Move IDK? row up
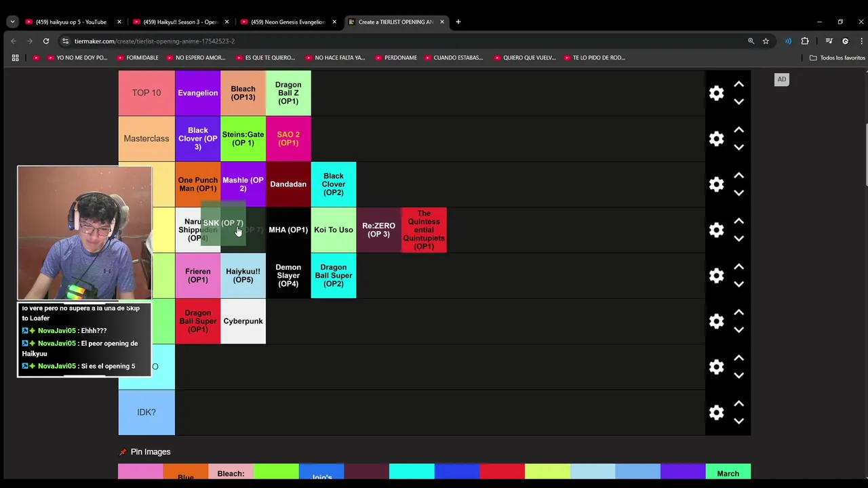868x488 pixels. point(738,404)
